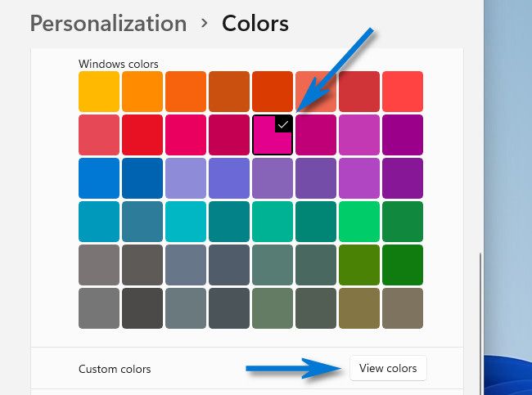This screenshot has width=532, height=395.
Task: Select the dark green swatch in fifth row
Action: click(403, 265)
